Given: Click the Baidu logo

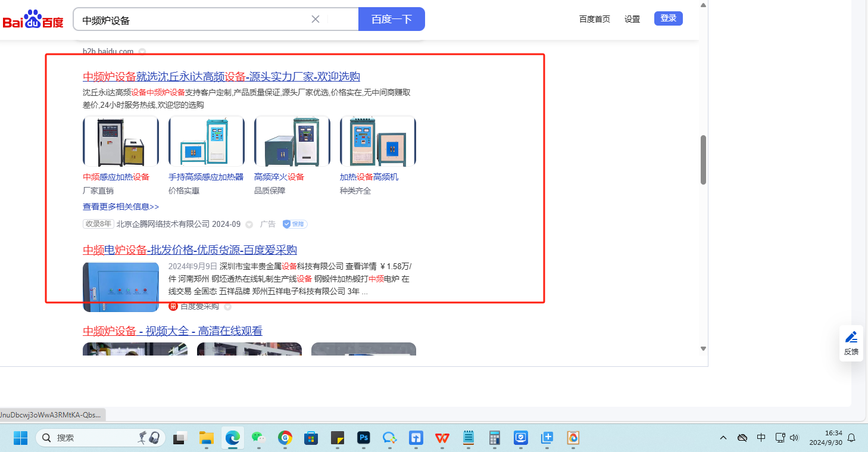Looking at the screenshot, I should pos(33,20).
